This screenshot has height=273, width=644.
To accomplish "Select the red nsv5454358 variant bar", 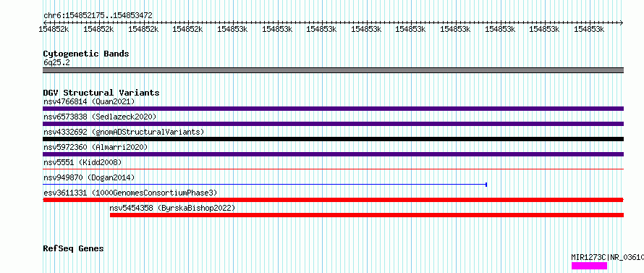I will coord(367,215).
